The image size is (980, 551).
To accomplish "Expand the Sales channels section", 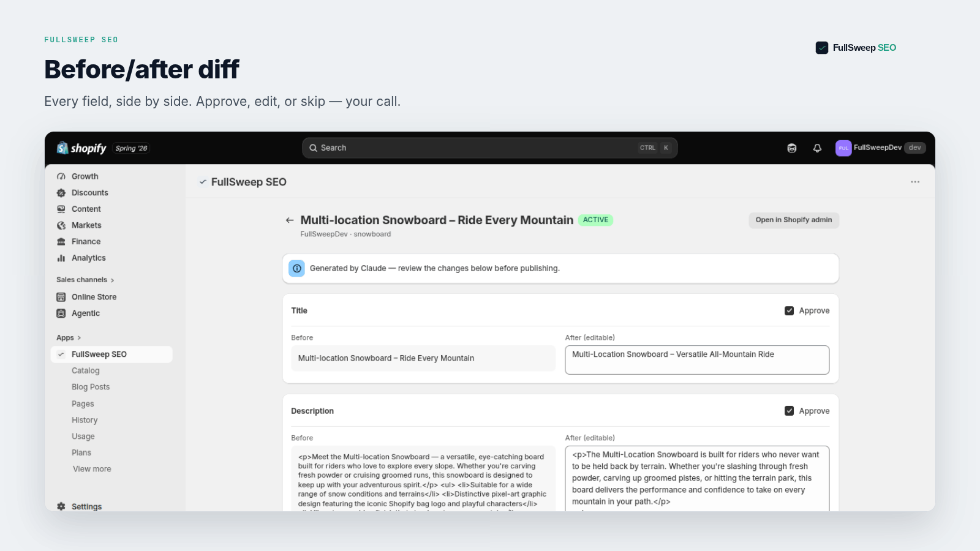I will click(85, 280).
